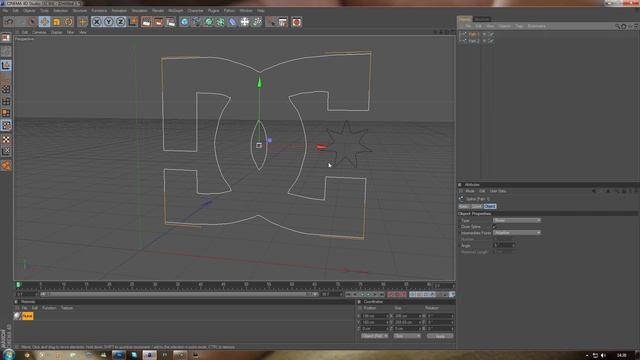Screen dimensions: 640x360
Task: Select Path 2 in the Object manager
Action: coord(473,41)
